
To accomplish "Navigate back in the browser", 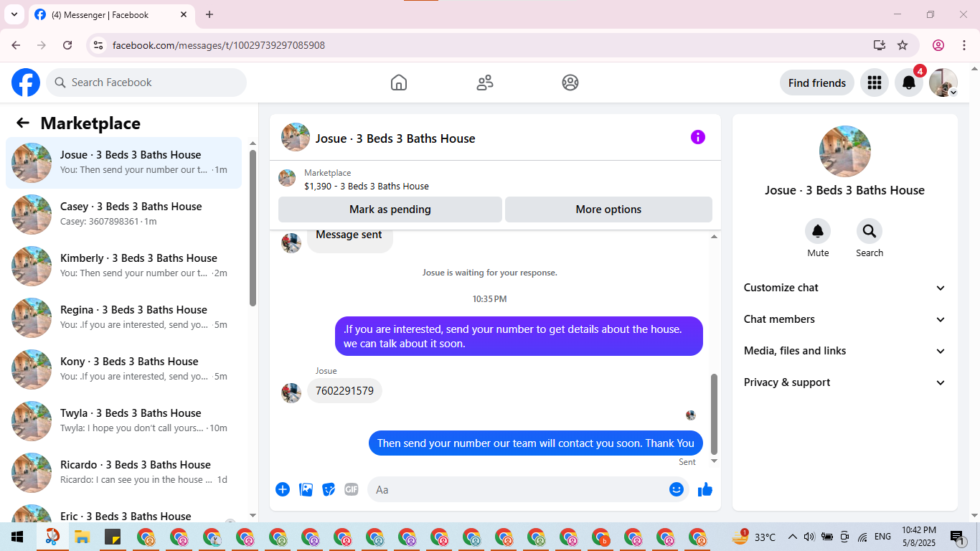I will pos(16,45).
